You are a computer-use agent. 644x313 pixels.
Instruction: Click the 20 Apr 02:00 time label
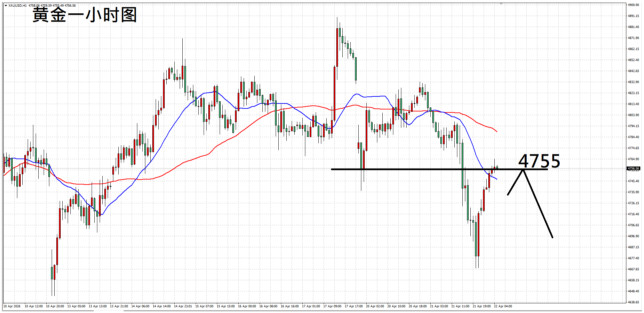(x=375, y=306)
